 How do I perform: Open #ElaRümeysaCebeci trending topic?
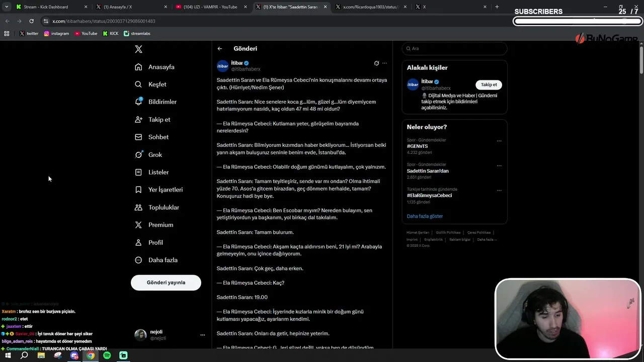[430, 196]
